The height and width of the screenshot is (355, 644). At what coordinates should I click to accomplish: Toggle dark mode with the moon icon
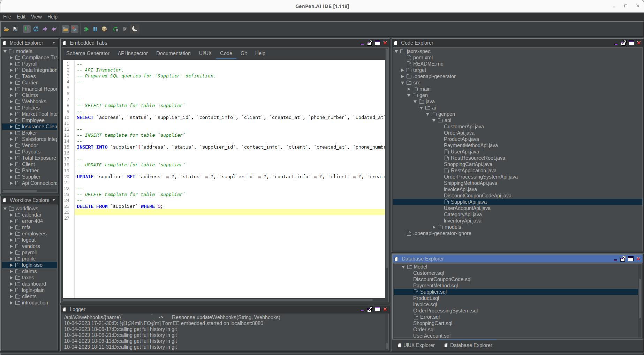click(x=135, y=29)
